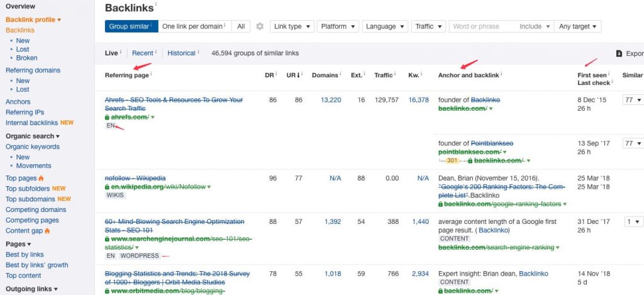Sort by UR column header
644x295 pixels.
[293, 75]
